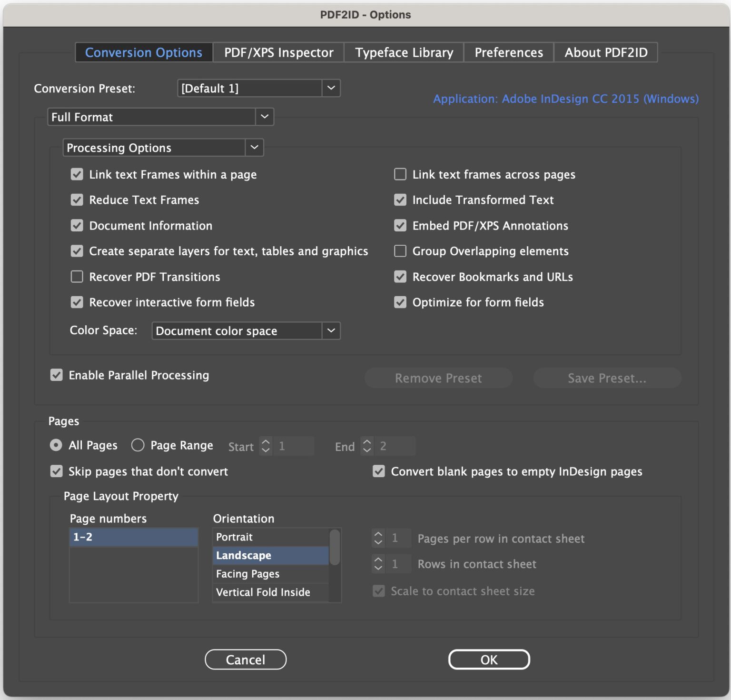Image resolution: width=731 pixels, height=700 pixels.
Task: Switch to the Preferences tab
Action: coord(508,52)
